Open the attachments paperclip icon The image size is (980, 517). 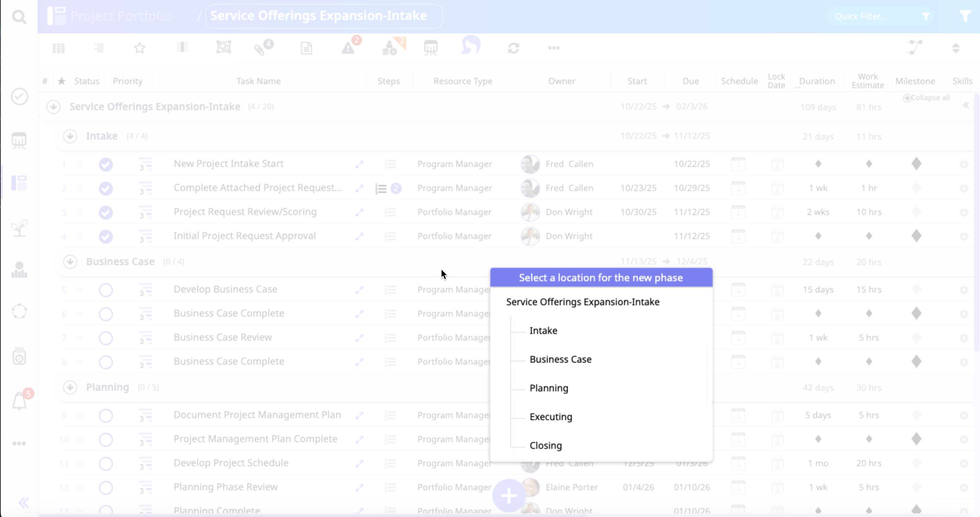261,49
